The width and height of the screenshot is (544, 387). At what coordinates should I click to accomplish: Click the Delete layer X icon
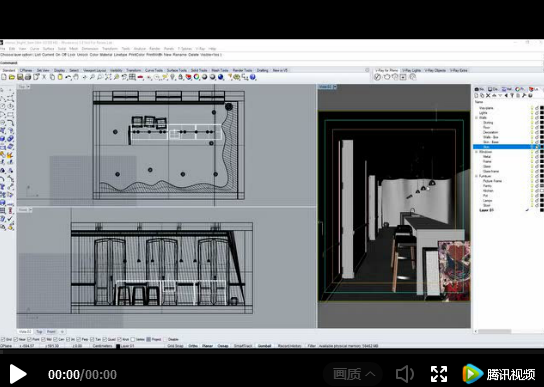(x=488, y=95)
